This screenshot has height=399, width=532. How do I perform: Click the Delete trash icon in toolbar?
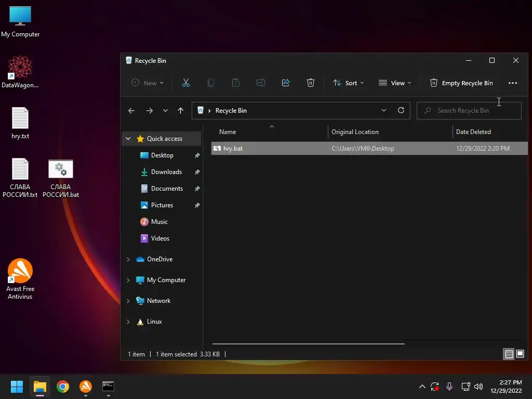click(311, 83)
